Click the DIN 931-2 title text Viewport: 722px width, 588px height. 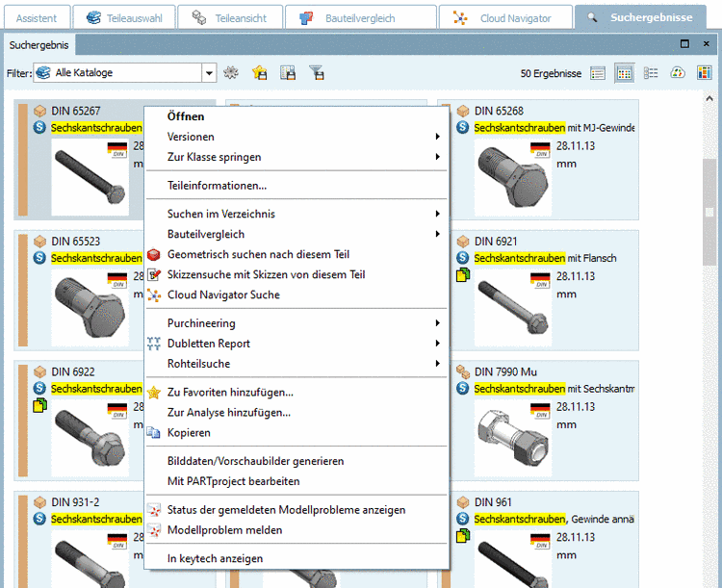(75, 502)
